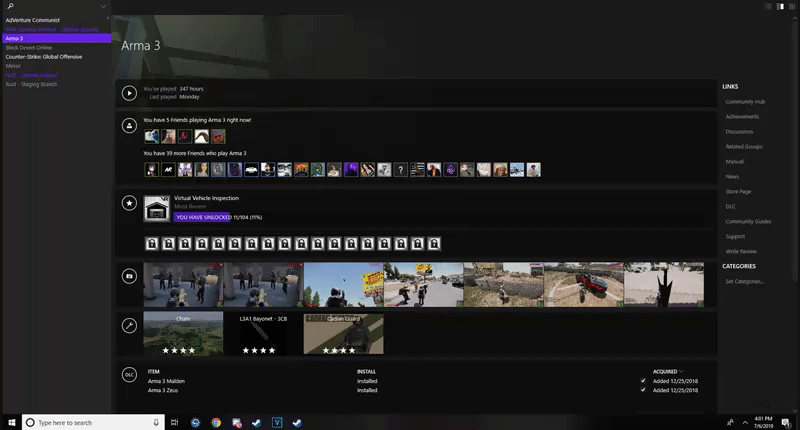The height and width of the screenshot is (430, 800).
Task: Open the Support link
Action: pyautogui.click(x=735, y=237)
